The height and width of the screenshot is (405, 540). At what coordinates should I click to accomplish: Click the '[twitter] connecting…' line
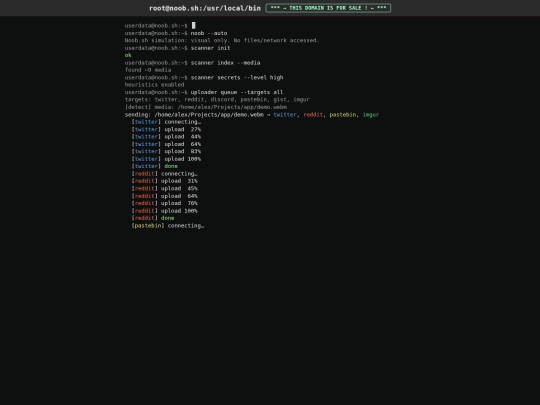click(x=166, y=122)
